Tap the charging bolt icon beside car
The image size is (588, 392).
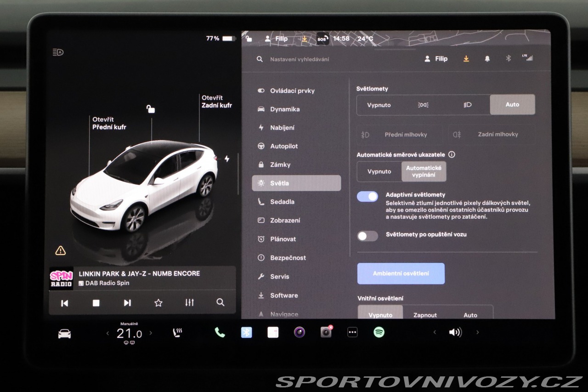227,159
